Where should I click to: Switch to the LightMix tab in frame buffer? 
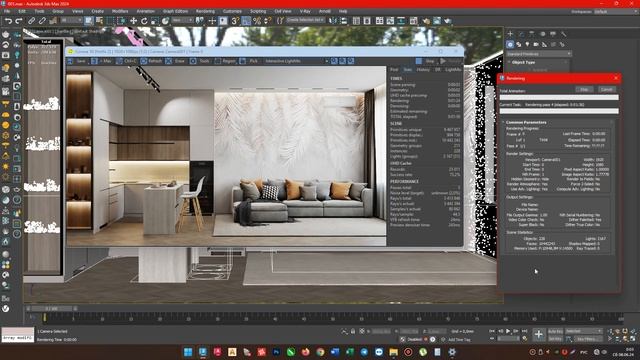tap(453, 70)
